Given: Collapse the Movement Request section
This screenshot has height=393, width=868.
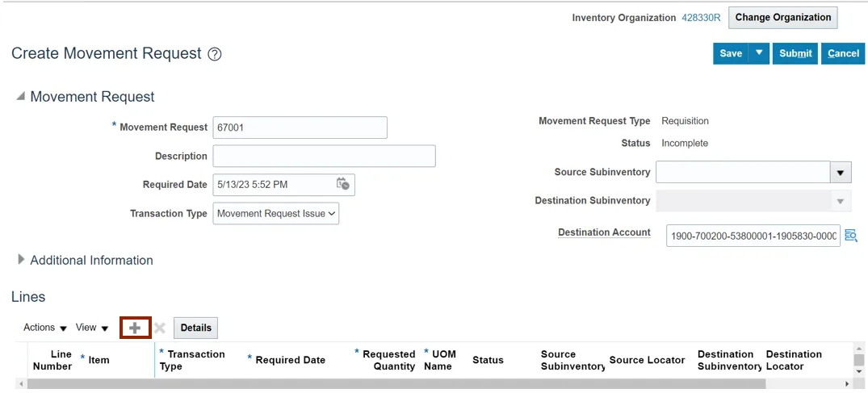Looking at the screenshot, I should 20,96.
